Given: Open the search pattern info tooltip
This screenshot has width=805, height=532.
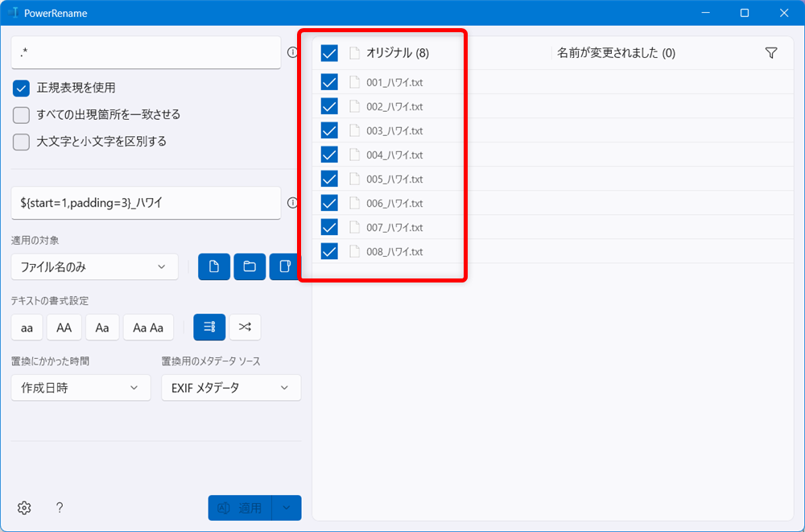Looking at the screenshot, I should tap(293, 51).
